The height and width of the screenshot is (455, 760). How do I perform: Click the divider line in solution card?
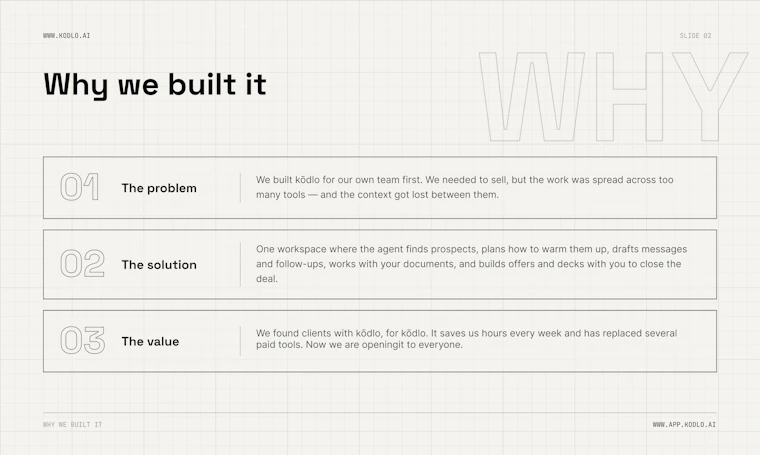[x=240, y=265]
